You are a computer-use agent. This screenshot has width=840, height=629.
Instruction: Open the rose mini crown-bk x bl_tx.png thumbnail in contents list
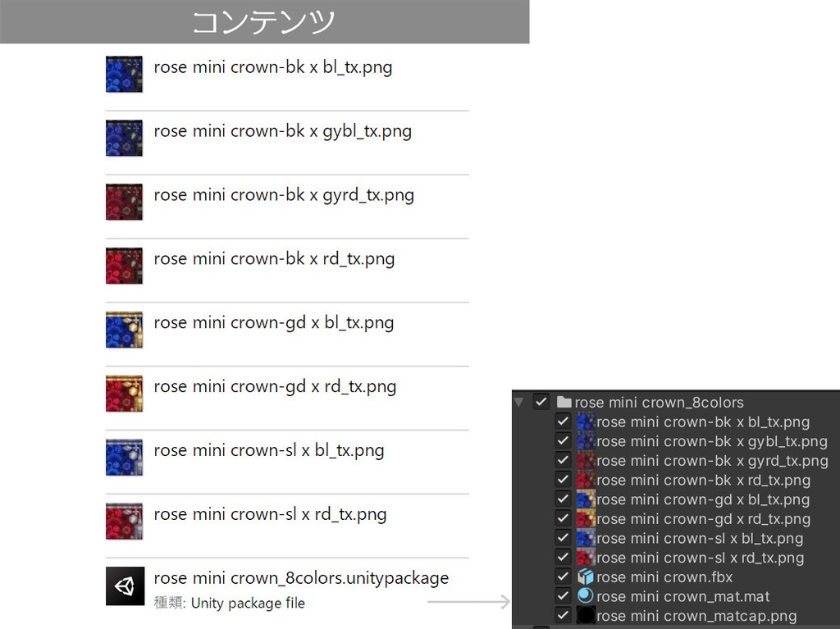pos(125,74)
